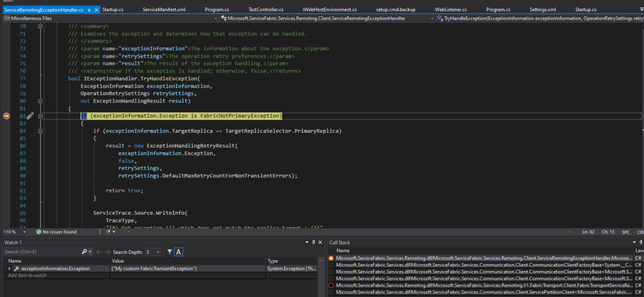The height and width of the screenshot is (297, 644).
Task: Click the No issues found status indicator
Action: pyautogui.click(x=50, y=232)
